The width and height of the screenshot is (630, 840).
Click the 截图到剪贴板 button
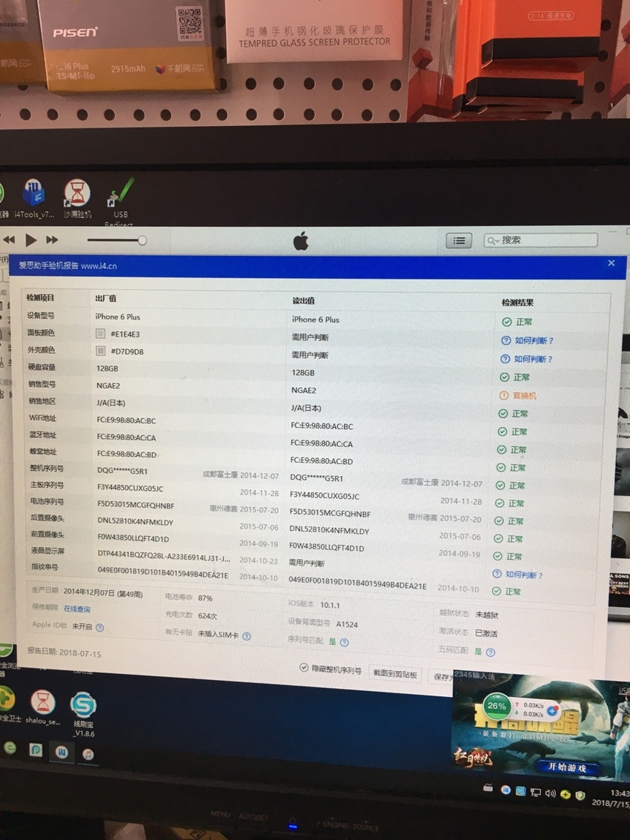395,674
